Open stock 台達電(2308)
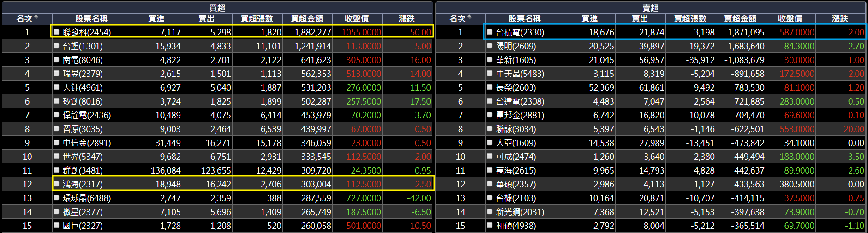The image size is (868, 233). pos(520,101)
